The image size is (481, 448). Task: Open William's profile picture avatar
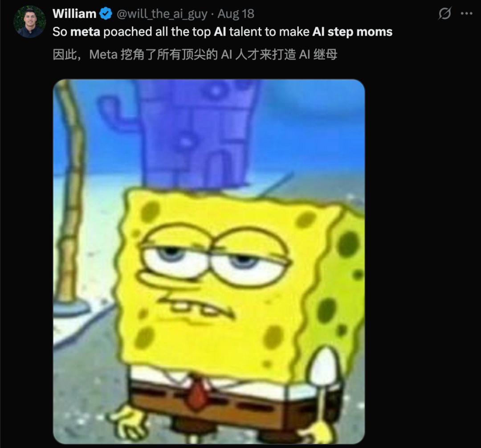30,22
